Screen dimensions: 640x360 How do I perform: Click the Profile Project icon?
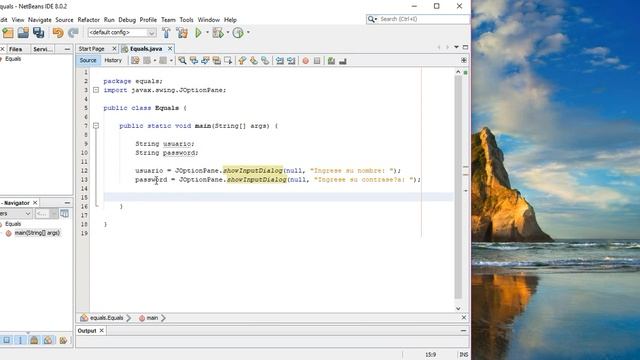click(238, 33)
